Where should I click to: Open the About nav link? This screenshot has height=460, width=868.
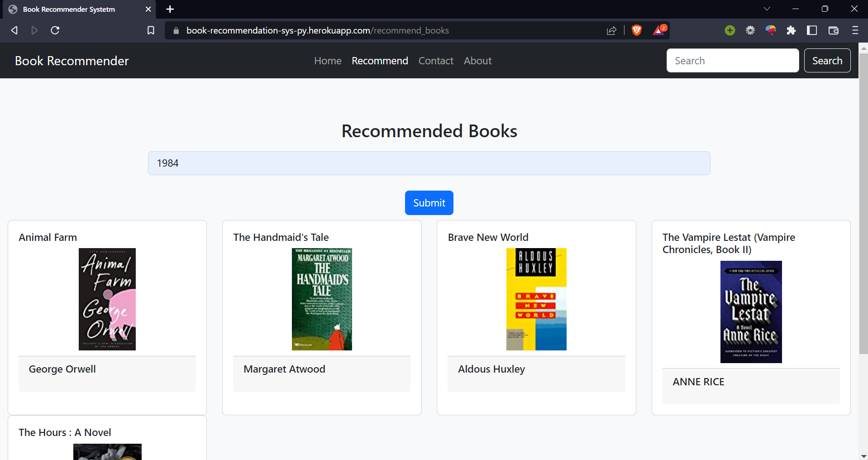click(477, 61)
